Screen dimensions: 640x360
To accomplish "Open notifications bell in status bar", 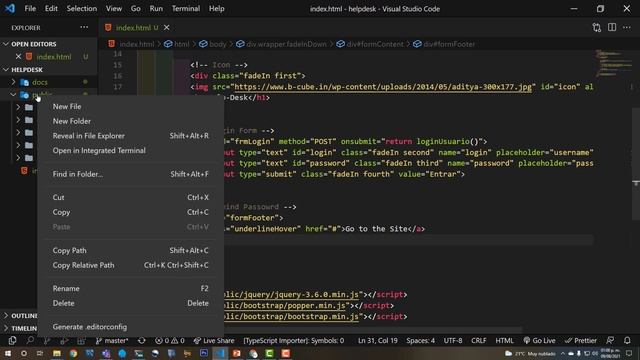I will click(x=627, y=340).
